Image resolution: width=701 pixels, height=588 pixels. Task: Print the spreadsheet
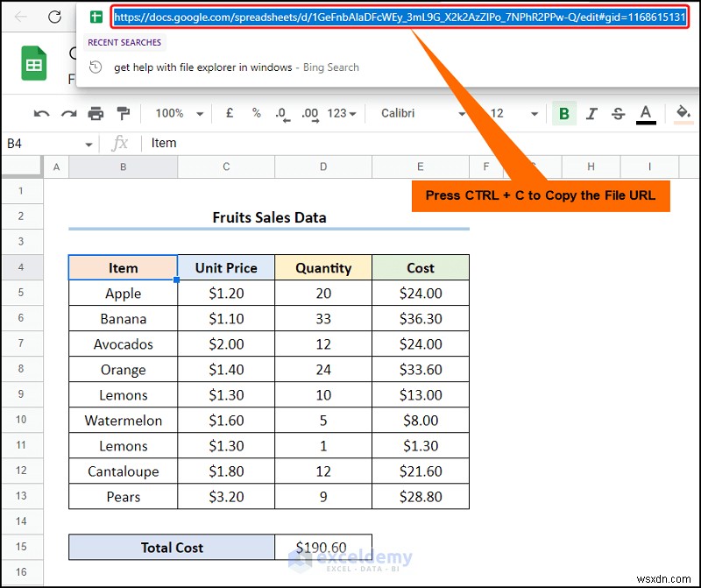[x=96, y=114]
